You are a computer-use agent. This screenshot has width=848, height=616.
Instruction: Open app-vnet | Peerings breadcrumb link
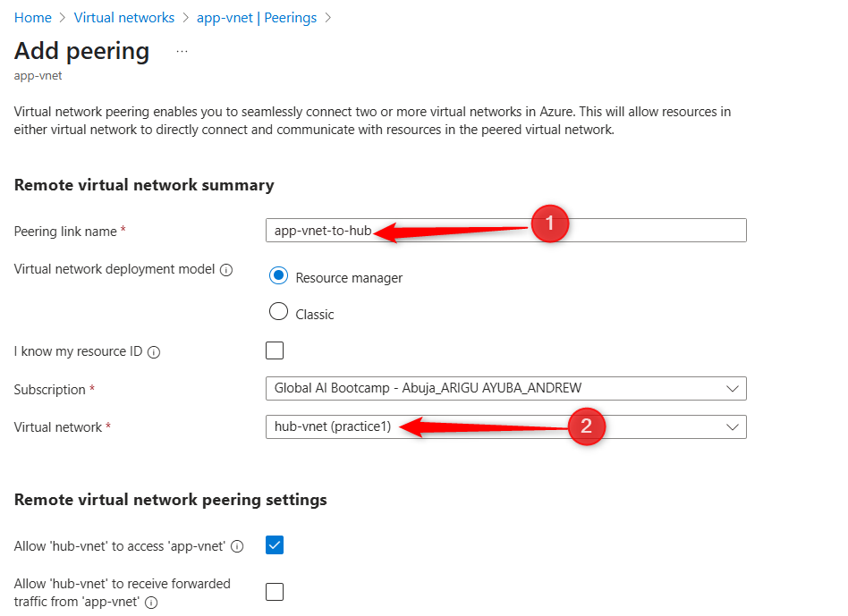coord(257,18)
